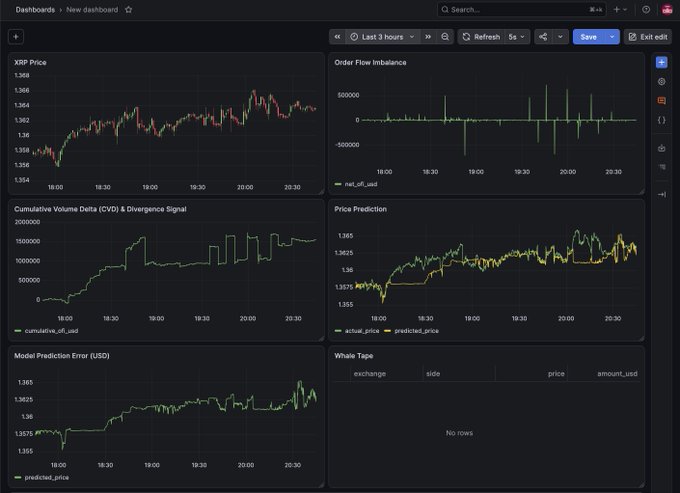
Task: Click the export icon in the sidebar
Action: (x=661, y=148)
